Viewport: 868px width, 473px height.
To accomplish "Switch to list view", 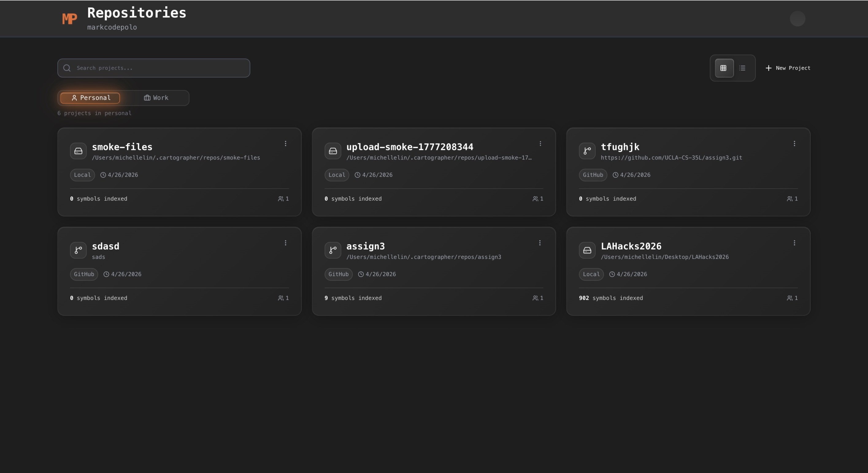I will coord(742,68).
